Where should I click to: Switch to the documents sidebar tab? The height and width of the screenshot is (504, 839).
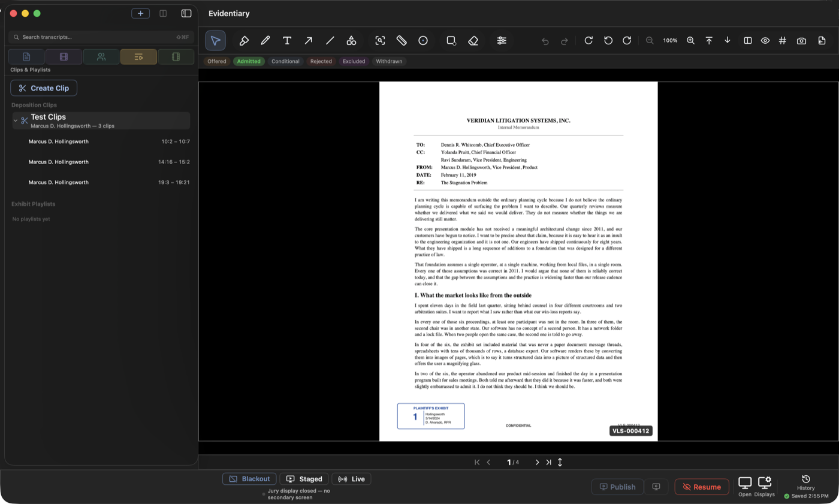point(26,57)
